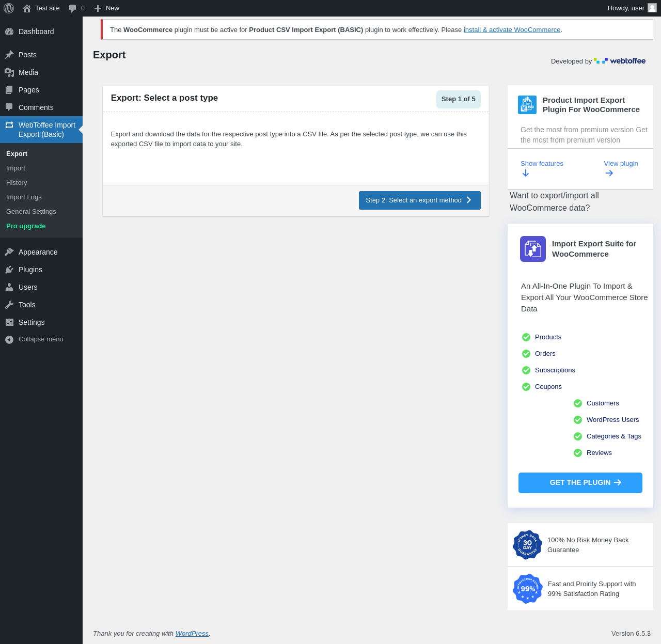Click the Product Import Export plugin icon
The image size is (661, 644).
point(527,105)
